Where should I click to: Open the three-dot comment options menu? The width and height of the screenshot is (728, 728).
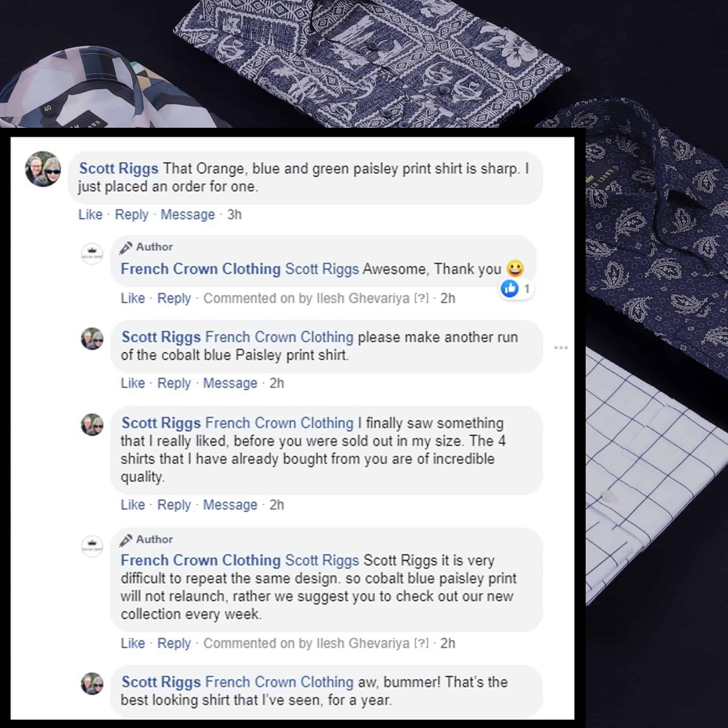click(561, 347)
